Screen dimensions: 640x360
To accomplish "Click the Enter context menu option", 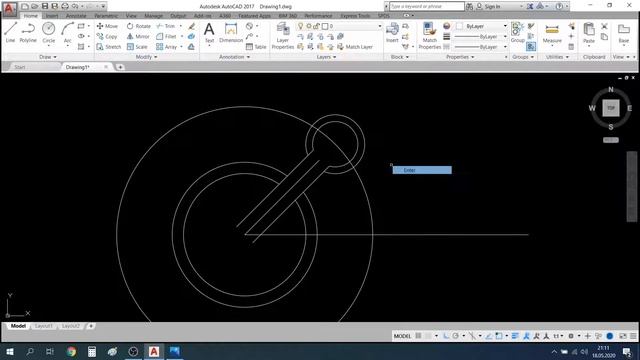I will pyautogui.click(x=422, y=170).
